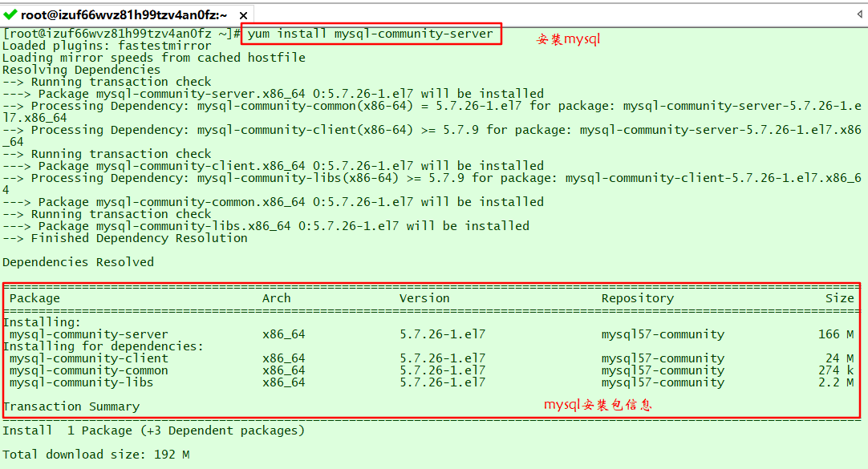The image size is (868, 469).
Task: Click the tab scroll left arrow
Action: [860, 14]
